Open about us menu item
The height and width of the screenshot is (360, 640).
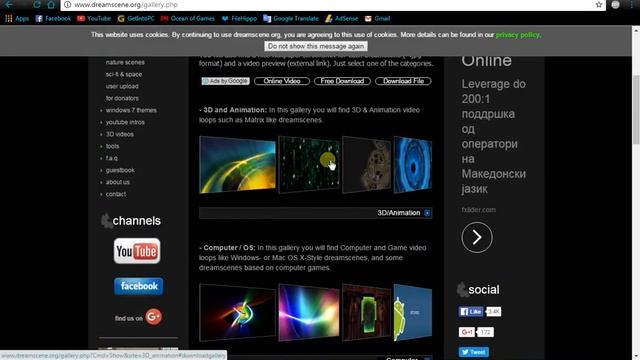point(118,182)
